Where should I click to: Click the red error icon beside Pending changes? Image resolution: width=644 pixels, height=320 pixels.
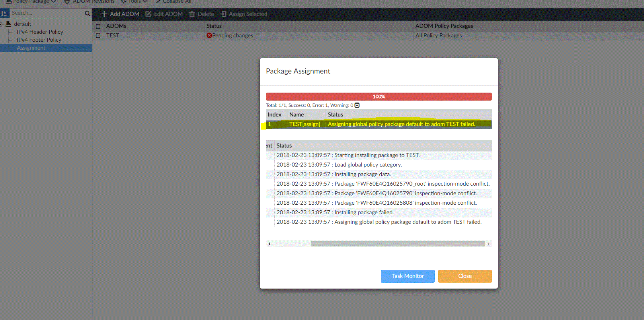click(x=209, y=35)
